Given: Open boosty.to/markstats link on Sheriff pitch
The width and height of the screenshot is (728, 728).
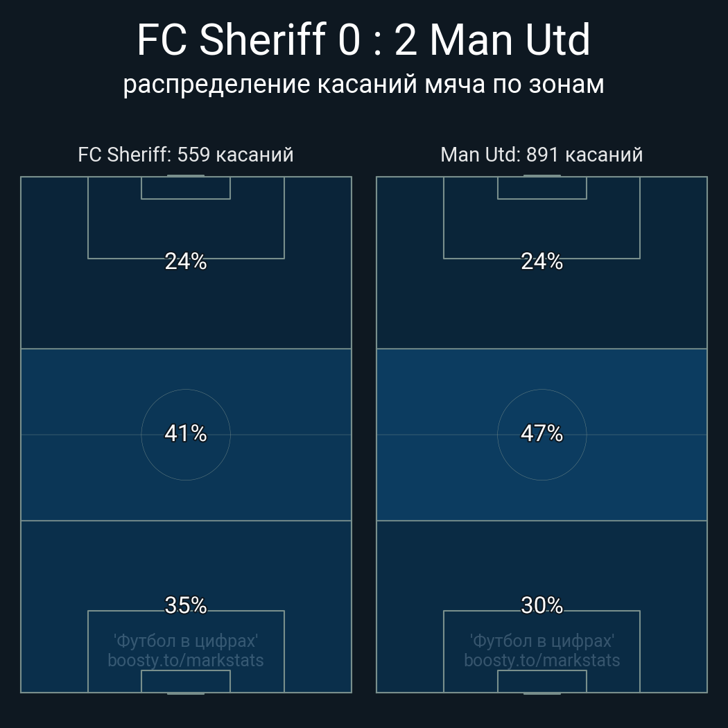Looking at the screenshot, I should pyautogui.click(x=186, y=660).
